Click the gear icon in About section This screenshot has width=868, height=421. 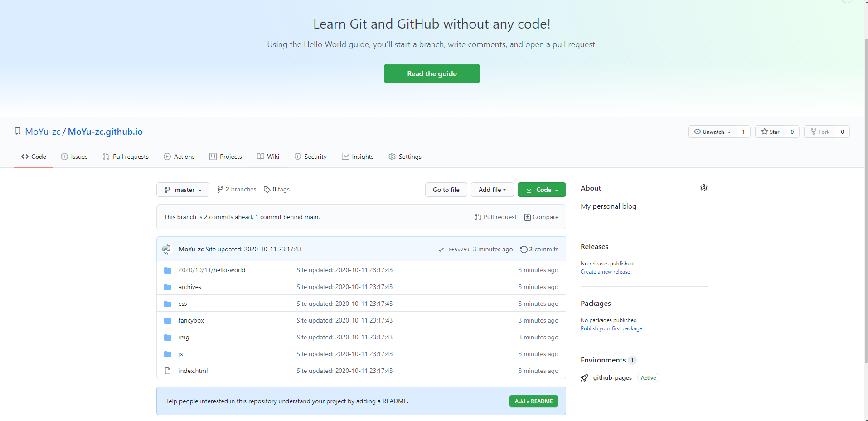pos(704,188)
